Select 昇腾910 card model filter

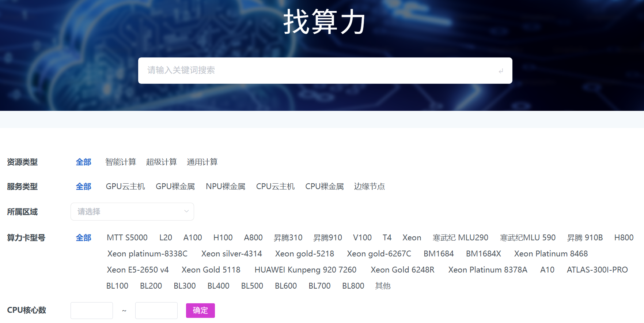(x=327, y=238)
